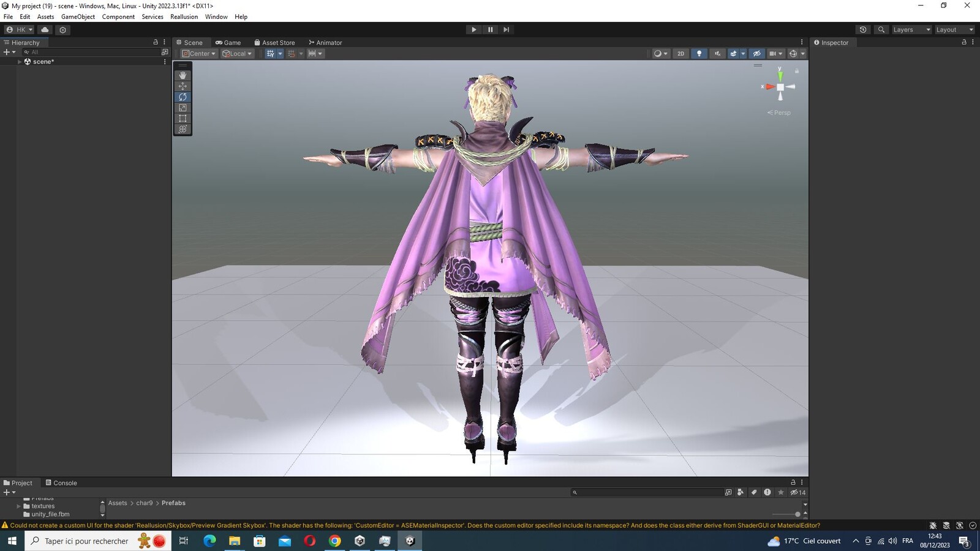The image size is (980, 551).
Task: Expand the scene* hierarchy item
Action: 20,61
